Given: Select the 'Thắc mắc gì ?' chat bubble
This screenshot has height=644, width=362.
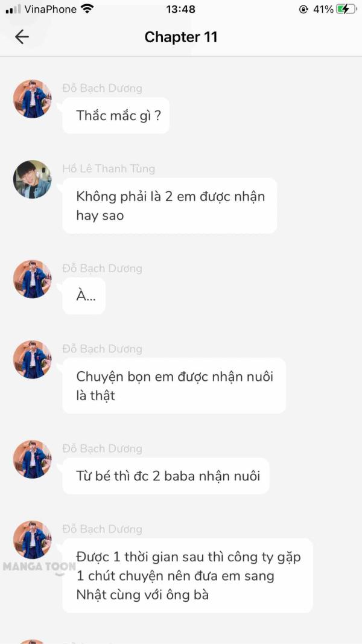Looking at the screenshot, I should (x=116, y=115).
